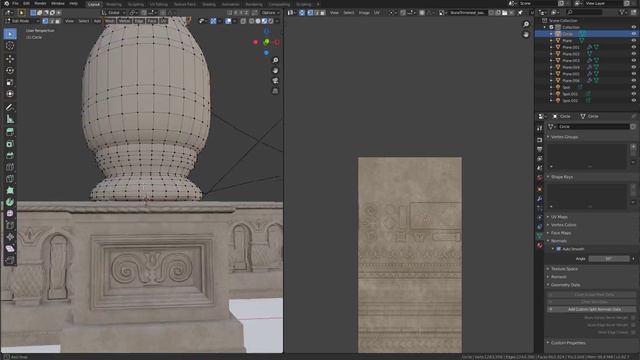The width and height of the screenshot is (640, 360).
Task: Click the viewport pan hand icon
Action: click(x=276, y=71)
